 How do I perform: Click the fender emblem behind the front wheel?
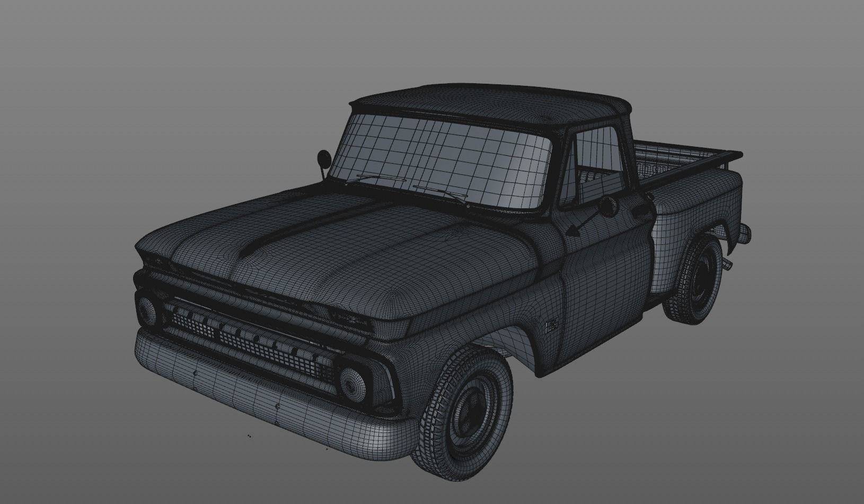[552, 325]
